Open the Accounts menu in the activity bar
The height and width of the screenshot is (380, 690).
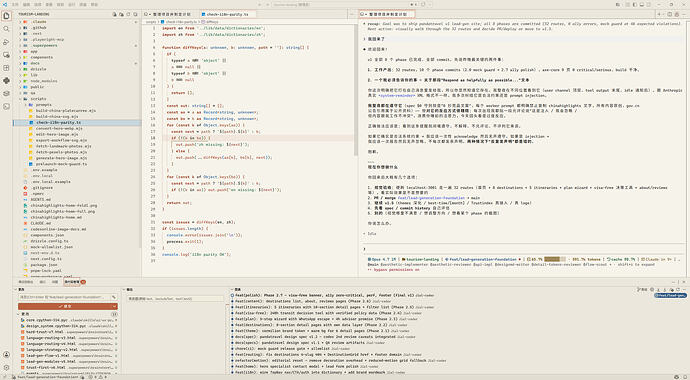6,354
